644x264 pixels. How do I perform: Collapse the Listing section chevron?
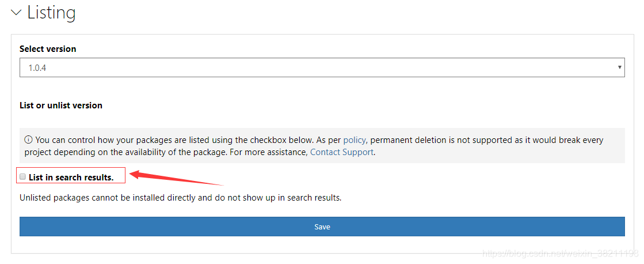click(16, 12)
